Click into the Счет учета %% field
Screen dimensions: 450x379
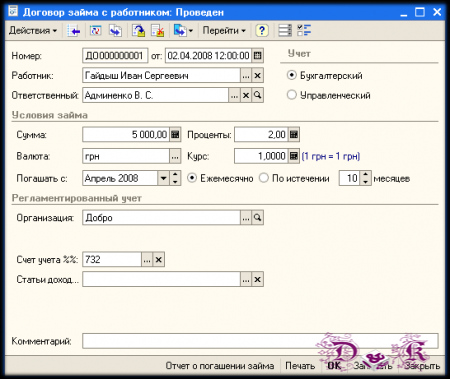click(x=112, y=259)
